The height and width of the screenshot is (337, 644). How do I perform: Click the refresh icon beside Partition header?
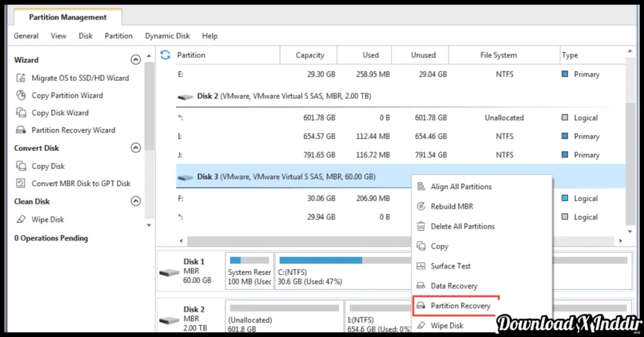click(165, 55)
